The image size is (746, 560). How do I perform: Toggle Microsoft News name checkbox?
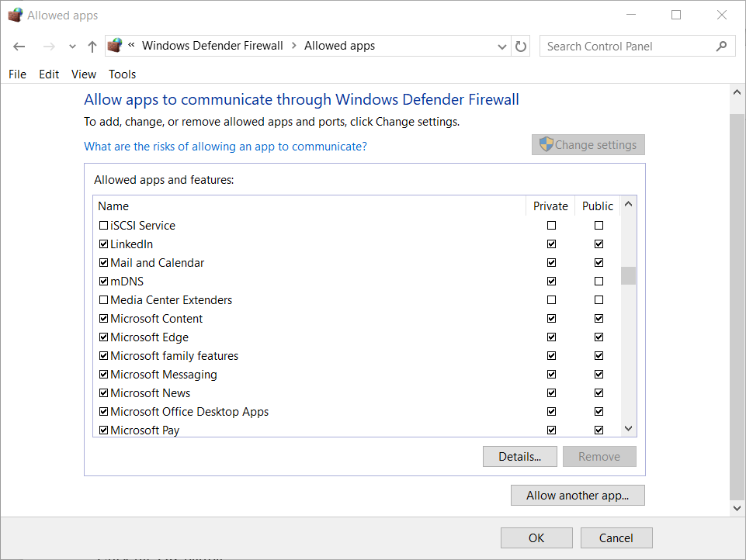point(103,393)
